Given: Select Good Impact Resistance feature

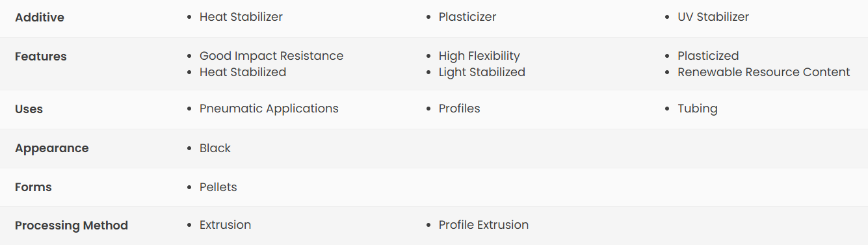Looking at the screenshot, I should click(271, 56).
